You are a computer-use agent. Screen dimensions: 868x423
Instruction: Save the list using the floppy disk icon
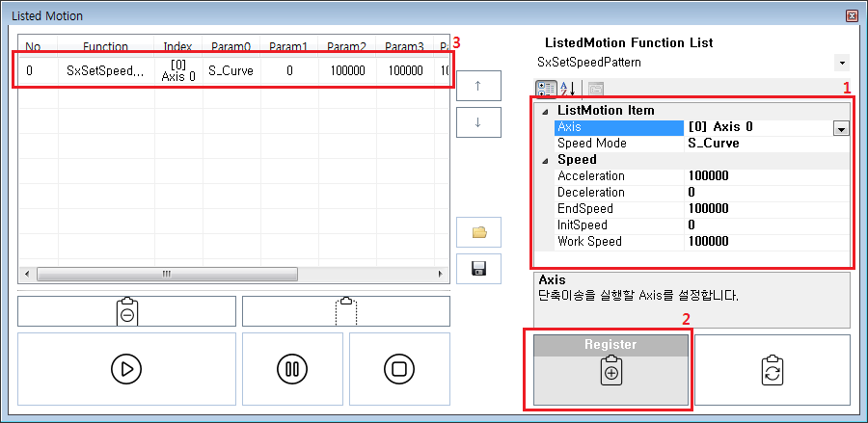[479, 269]
